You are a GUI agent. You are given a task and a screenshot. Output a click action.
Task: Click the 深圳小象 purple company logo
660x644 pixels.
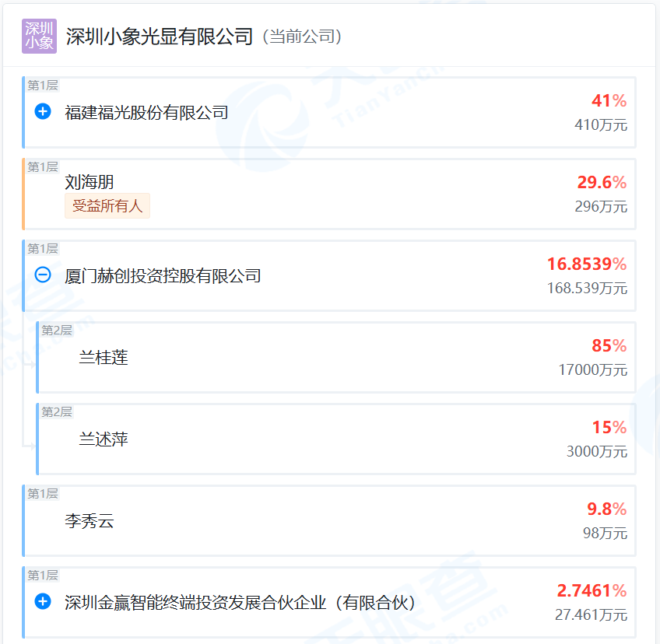point(39,36)
